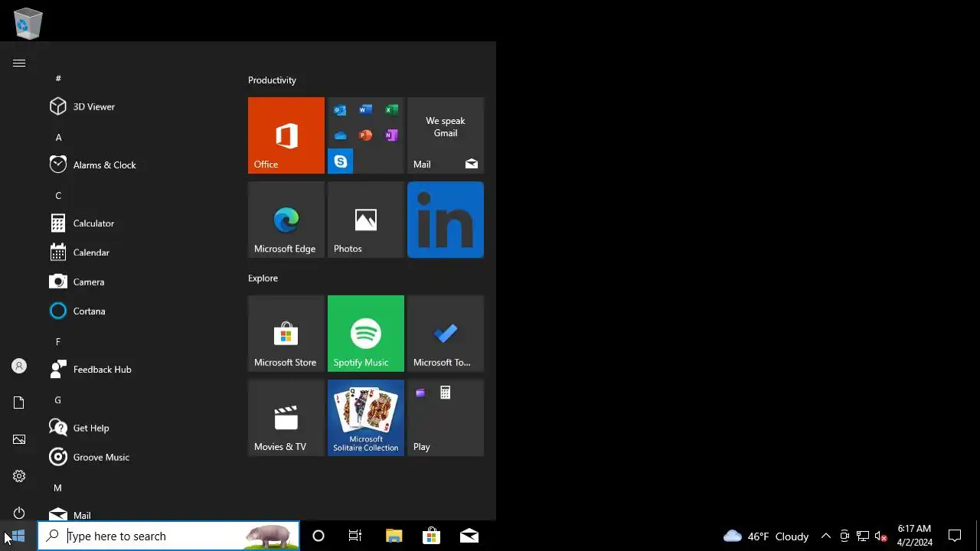Click Show desktop sliver at taskbar edge
The height and width of the screenshot is (551, 980).
pos(978,536)
